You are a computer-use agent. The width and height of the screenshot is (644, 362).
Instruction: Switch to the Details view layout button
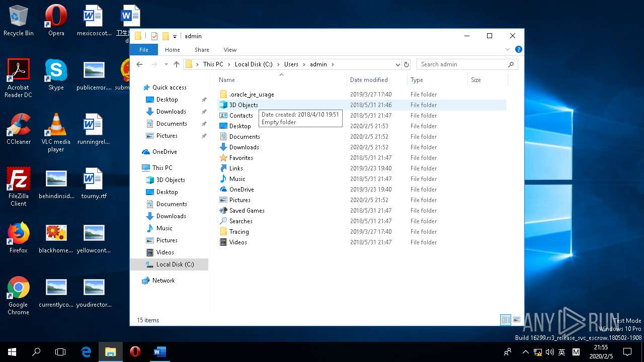(x=506, y=320)
